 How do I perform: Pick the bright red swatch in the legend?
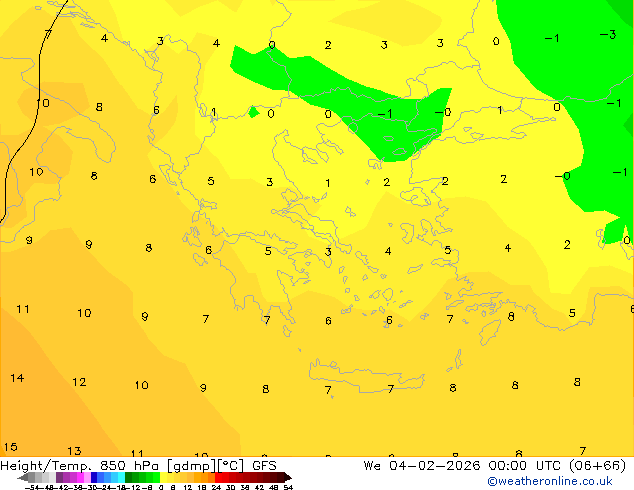tap(218, 477)
